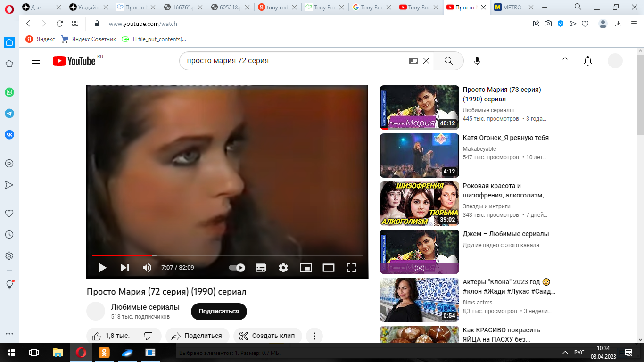Open Opera speed dial grid

(75, 24)
